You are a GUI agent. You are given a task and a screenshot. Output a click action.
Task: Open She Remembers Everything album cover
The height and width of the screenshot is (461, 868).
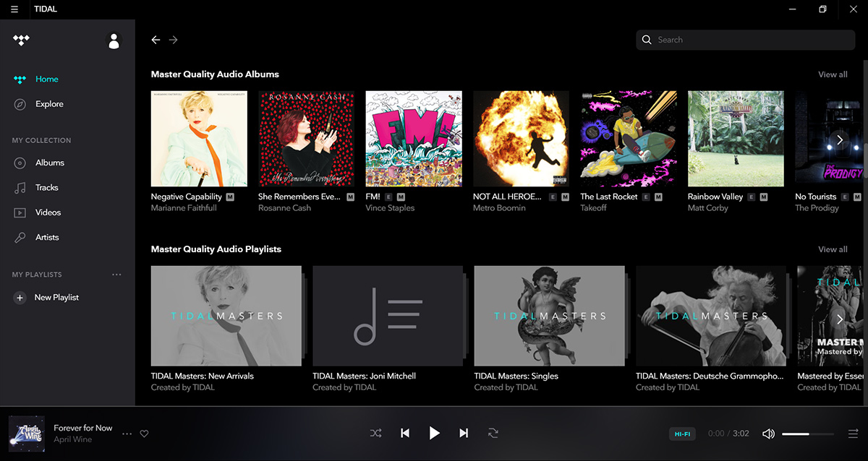(306, 139)
